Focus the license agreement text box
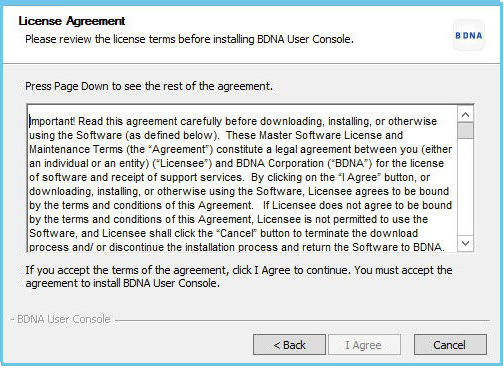 click(x=243, y=179)
